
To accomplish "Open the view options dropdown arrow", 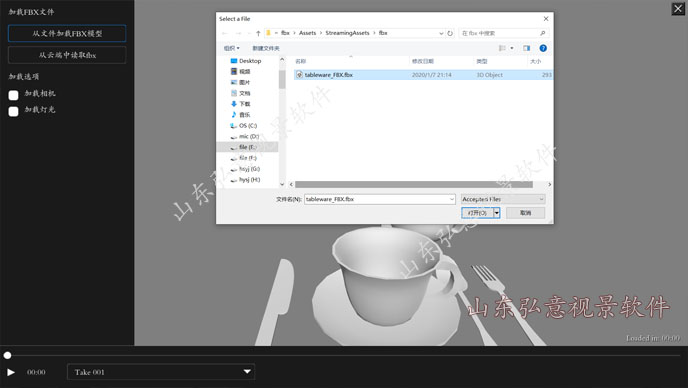I will pyautogui.click(x=512, y=48).
